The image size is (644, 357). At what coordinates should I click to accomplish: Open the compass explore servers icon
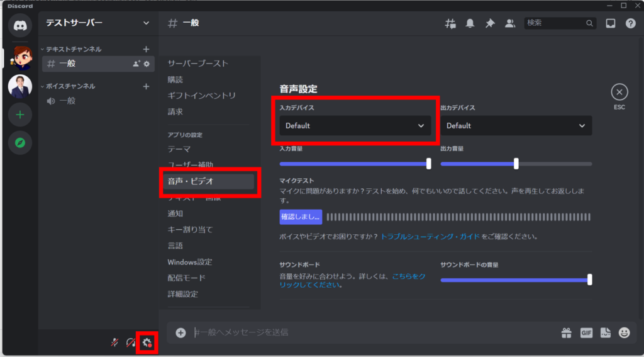[20, 143]
